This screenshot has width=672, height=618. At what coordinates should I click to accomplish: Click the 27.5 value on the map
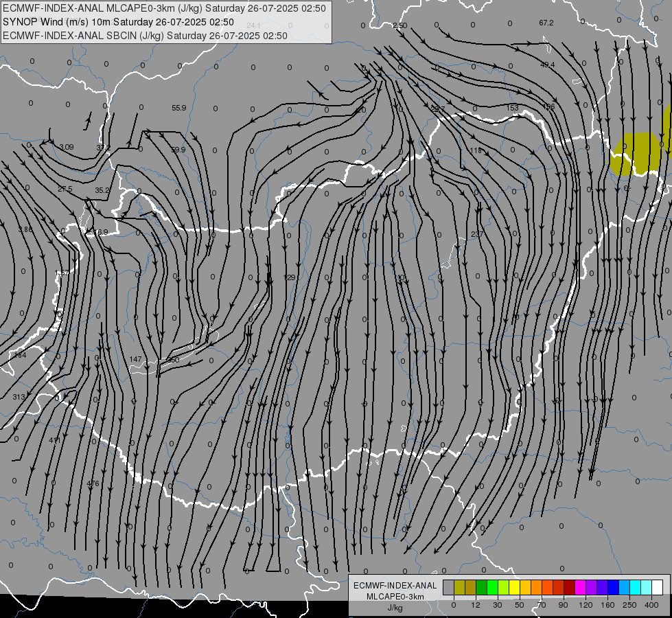coord(65,189)
